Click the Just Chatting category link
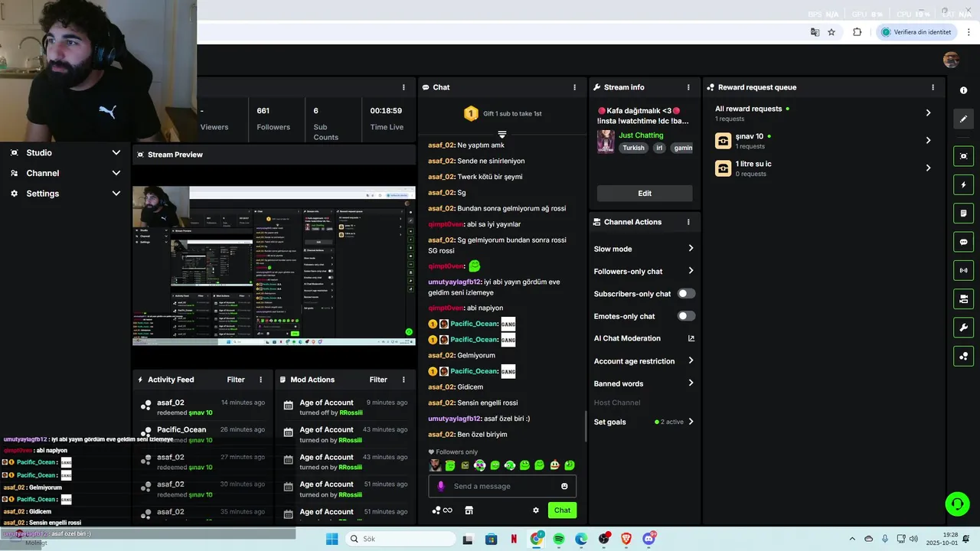 click(x=641, y=135)
